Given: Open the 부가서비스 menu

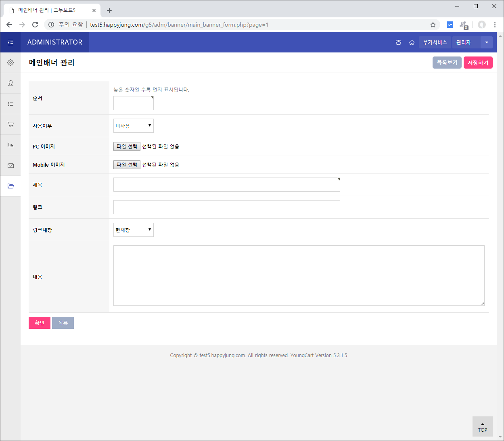Looking at the screenshot, I should tap(435, 42).
